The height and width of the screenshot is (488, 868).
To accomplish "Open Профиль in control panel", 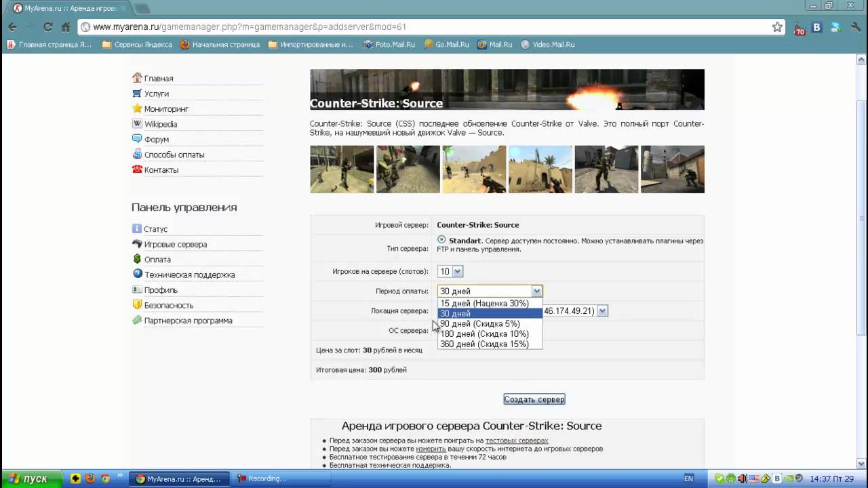I will (x=155, y=290).
